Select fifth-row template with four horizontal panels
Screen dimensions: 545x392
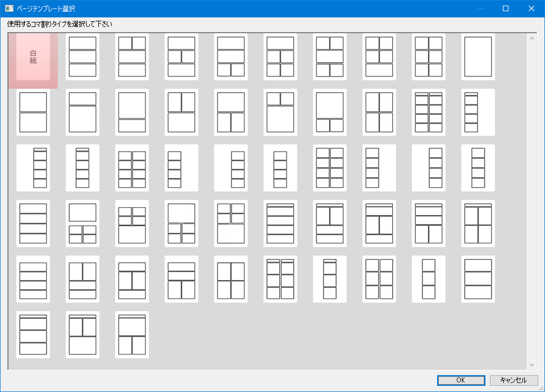pos(33,279)
